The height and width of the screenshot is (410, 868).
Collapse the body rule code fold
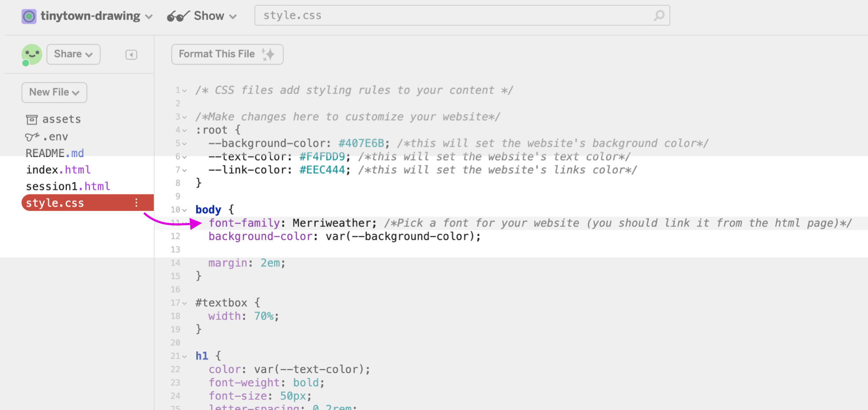pos(185,210)
